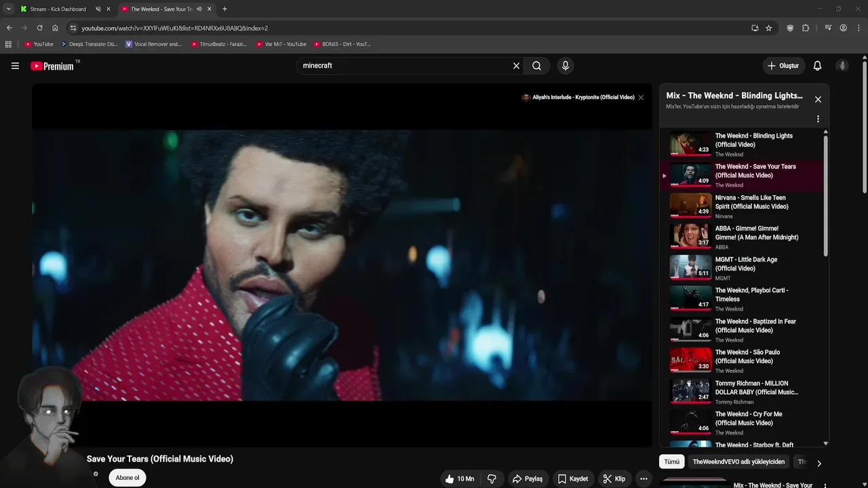This screenshot has height=488, width=868.
Task: Select the Tümü filter chip
Action: [x=671, y=462]
